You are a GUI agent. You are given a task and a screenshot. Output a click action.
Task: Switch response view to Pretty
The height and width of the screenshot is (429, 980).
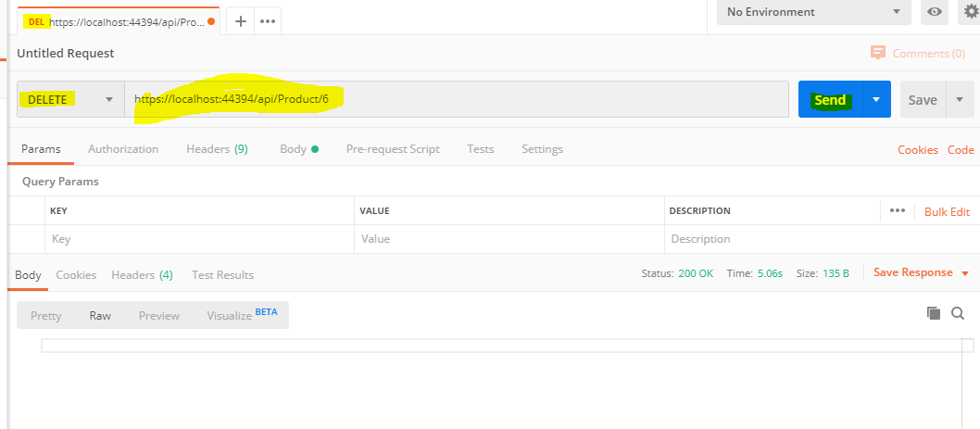point(46,316)
